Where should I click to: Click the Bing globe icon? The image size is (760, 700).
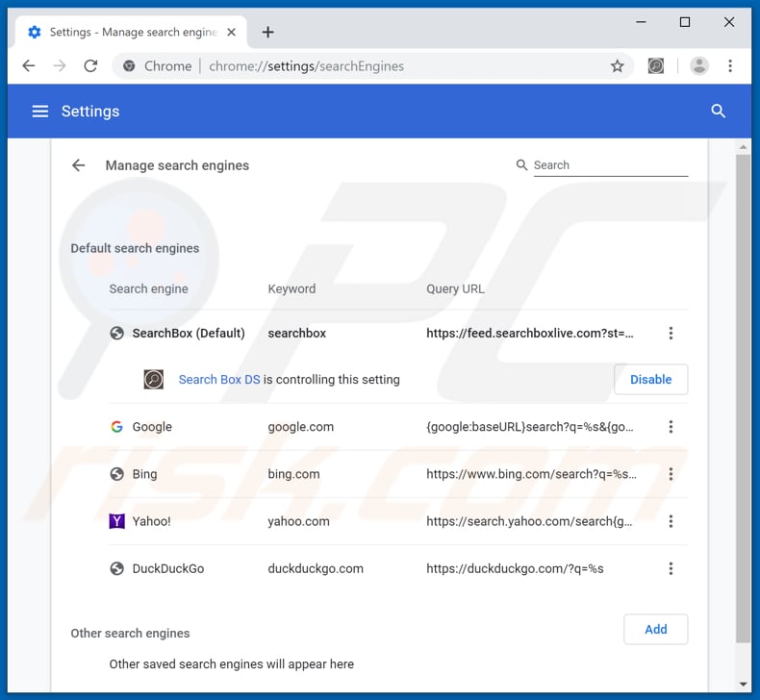coord(116,474)
